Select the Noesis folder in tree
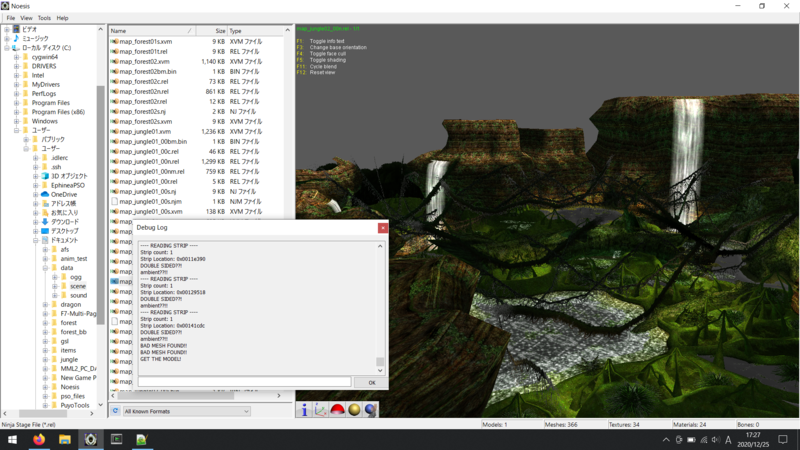The image size is (800, 450). coord(70,387)
